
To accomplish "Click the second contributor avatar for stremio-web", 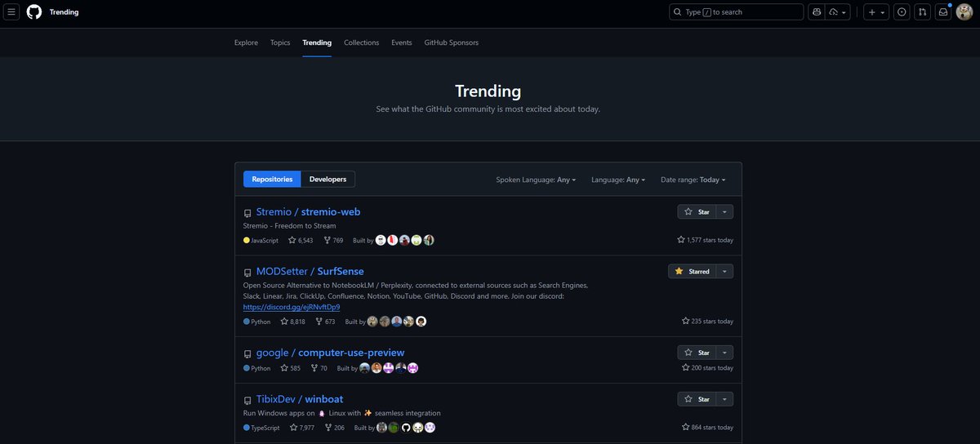I will pyautogui.click(x=393, y=241).
